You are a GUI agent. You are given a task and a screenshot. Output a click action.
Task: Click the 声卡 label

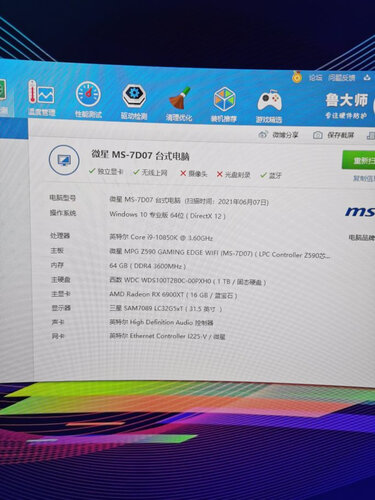point(58,322)
